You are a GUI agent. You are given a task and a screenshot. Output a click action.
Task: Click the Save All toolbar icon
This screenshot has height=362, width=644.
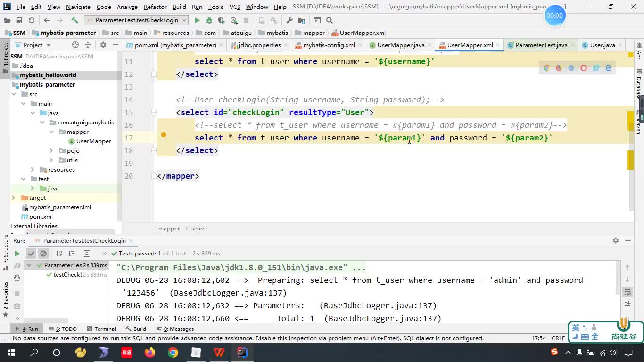[x=19, y=20]
